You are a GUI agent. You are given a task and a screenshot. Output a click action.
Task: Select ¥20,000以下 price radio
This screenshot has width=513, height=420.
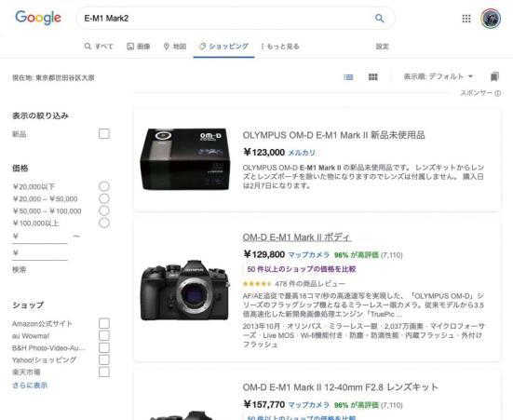point(104,186)
